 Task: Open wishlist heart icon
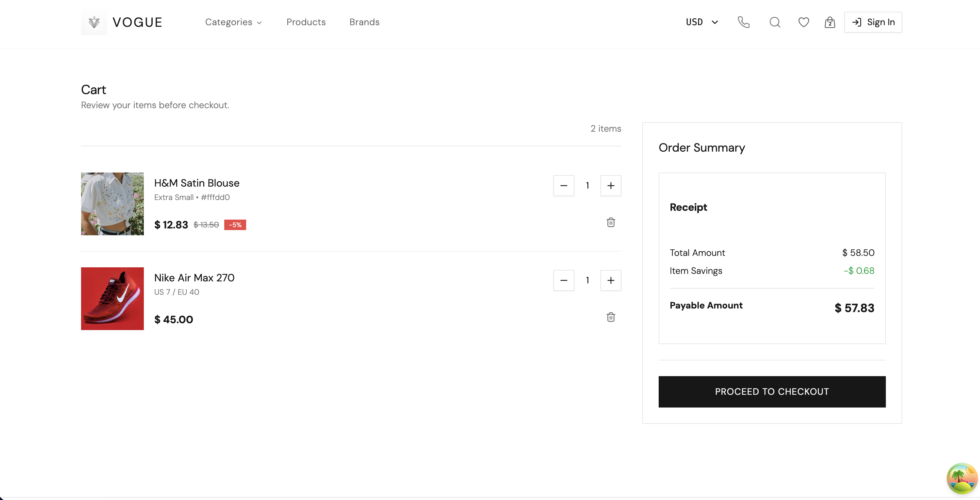point(803,22)
